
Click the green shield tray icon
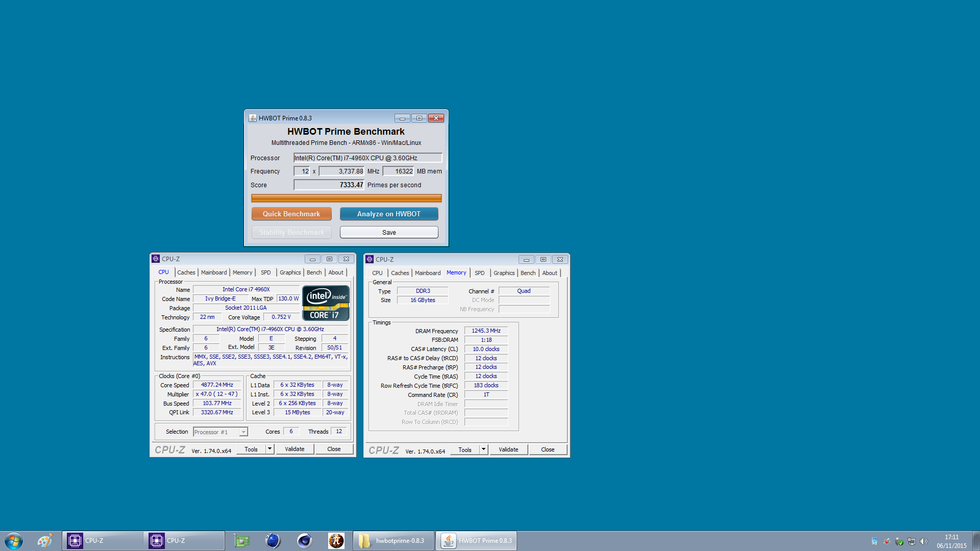coord(899,541)
